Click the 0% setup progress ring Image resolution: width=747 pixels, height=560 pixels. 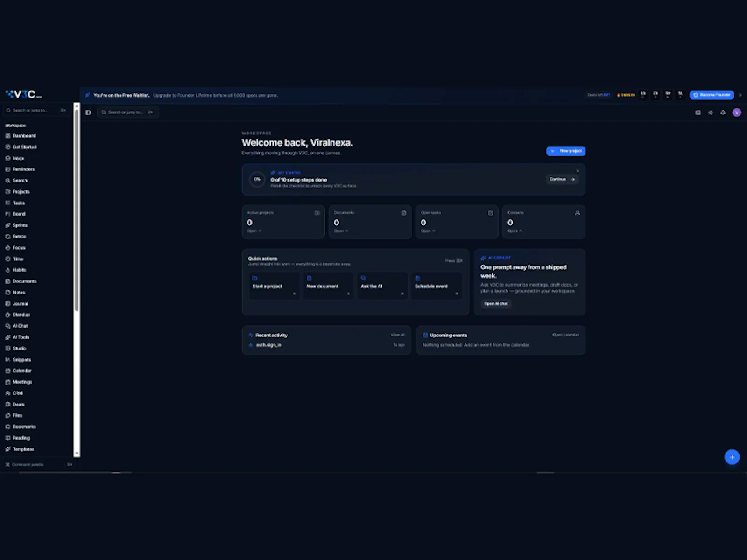(257, 179)
